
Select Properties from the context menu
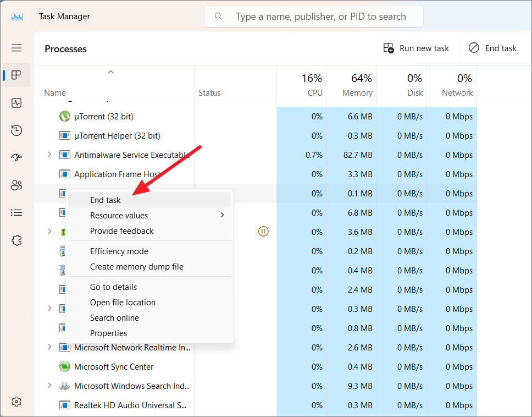(108, 333)
